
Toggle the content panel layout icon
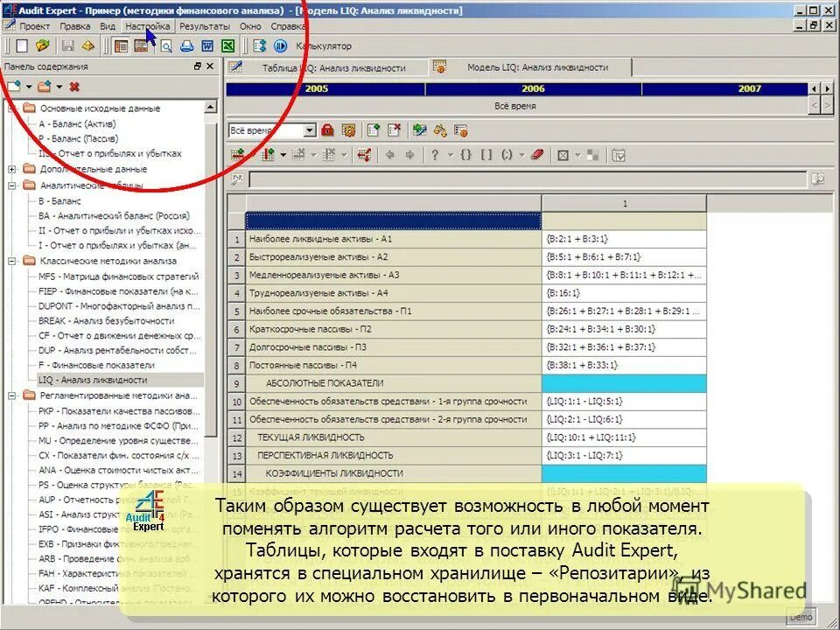[x=122, y=46]
